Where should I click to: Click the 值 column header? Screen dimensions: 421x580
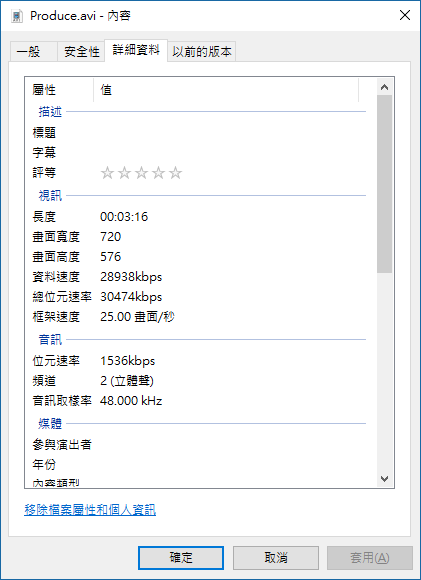point(226,90)
